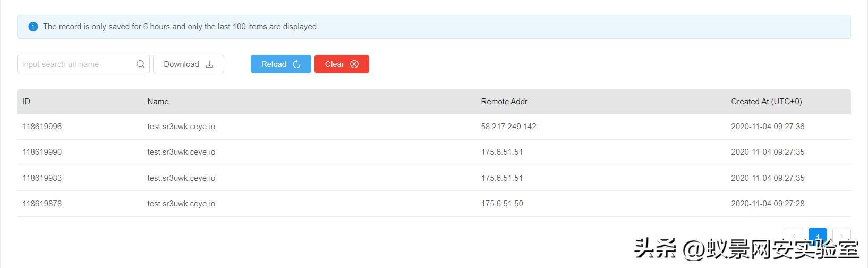This screenshot has width=868, height=268.
Task: Download the records list
Action: tap(189, 64)
